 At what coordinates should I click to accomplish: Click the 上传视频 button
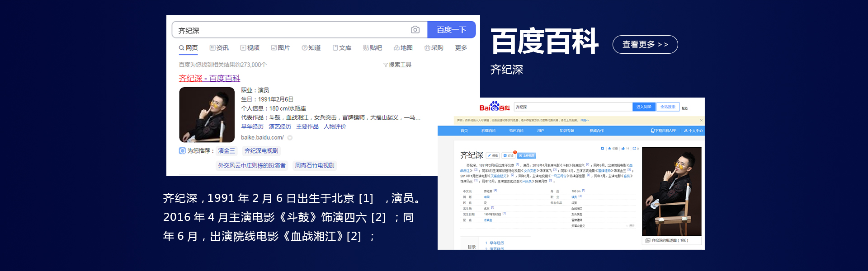pyautogui.click(x=527, y=155)
